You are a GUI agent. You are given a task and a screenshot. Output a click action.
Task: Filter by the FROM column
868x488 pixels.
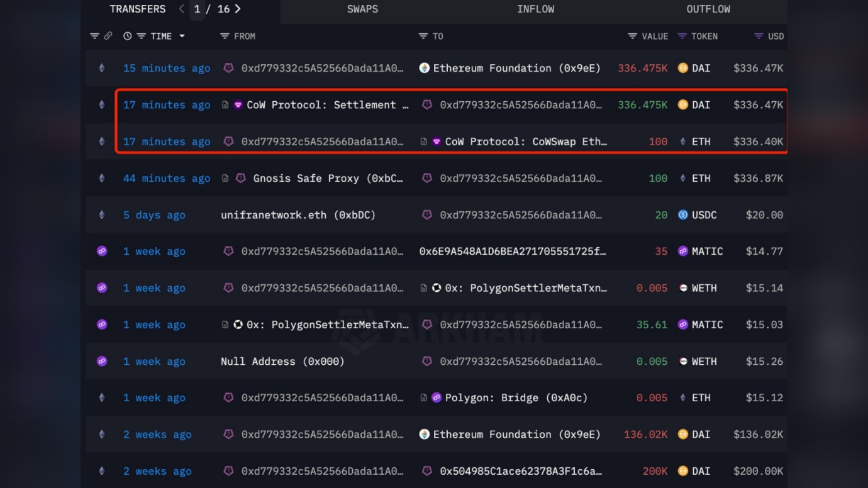point(225,36)
